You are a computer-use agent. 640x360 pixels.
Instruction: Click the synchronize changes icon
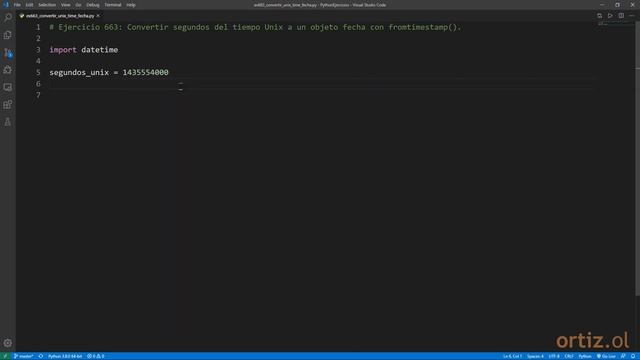[41, 356]
